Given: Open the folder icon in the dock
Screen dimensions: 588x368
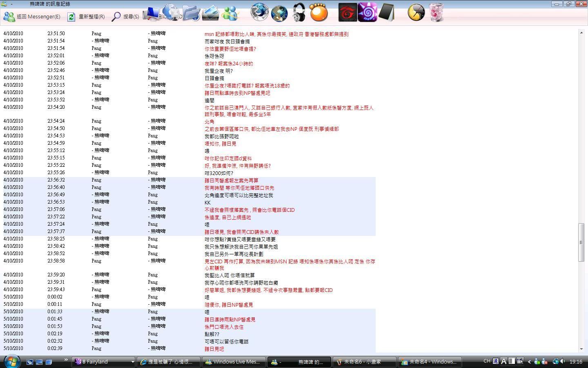Looking at the screenshot, I should [x=191, y=13].
